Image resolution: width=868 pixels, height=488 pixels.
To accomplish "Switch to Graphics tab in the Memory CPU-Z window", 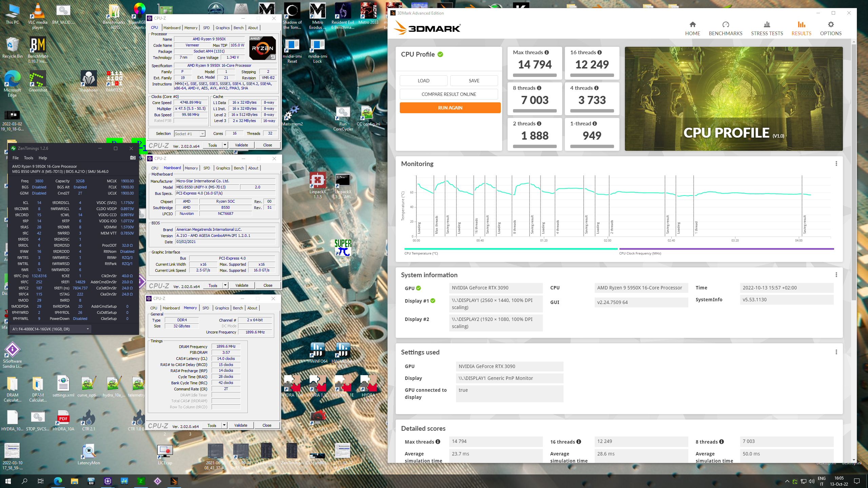I will coord(222,308).
